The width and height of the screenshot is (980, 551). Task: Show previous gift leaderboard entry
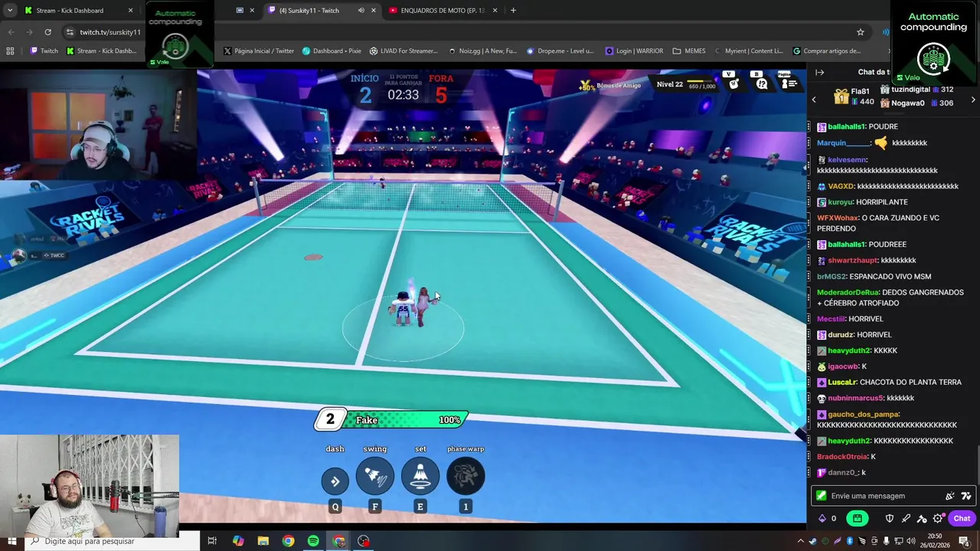[x=814, y=100]
